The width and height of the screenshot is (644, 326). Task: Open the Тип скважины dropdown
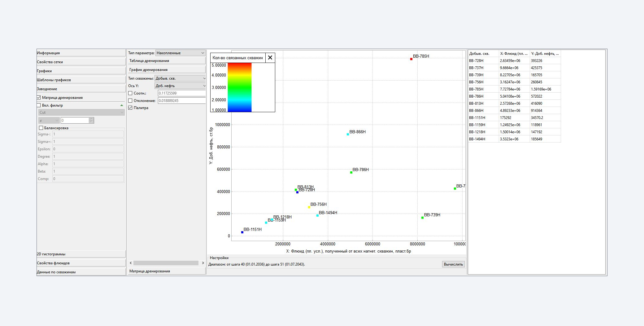(180, 78)
